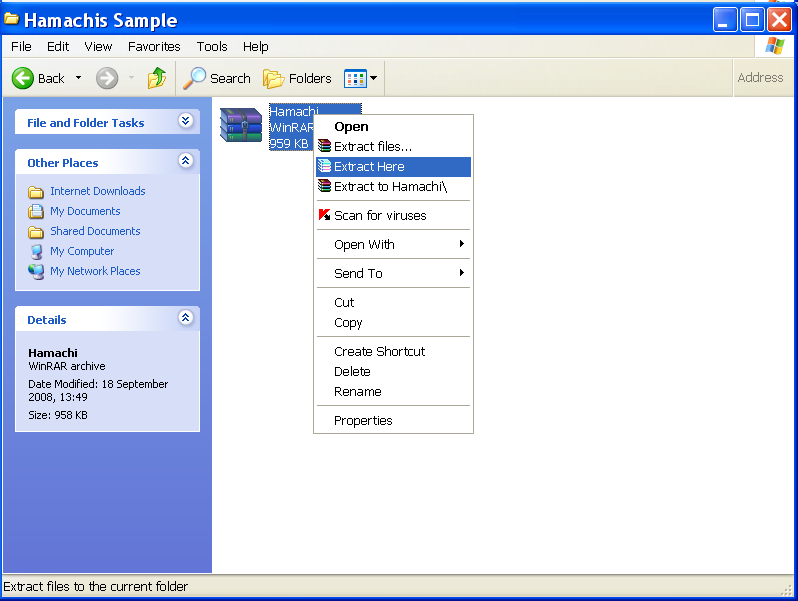Image resolution: width=798 pixels, height=601 pixels.
Task: Choose Open from the context menu
Action: (393, 127)
